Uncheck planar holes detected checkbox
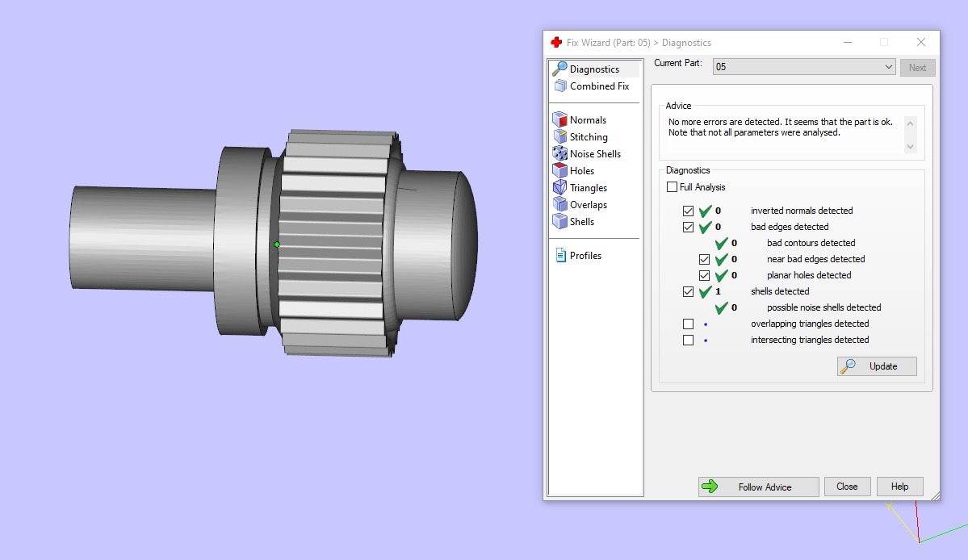This screenshot has height=560, width=968. 704,275
